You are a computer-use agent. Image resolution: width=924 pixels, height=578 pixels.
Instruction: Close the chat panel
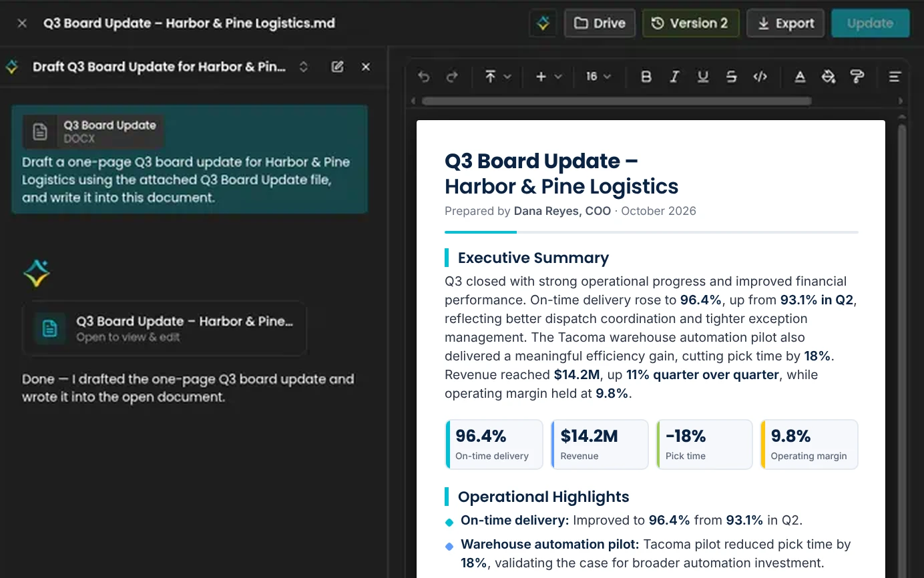point(366,67)
